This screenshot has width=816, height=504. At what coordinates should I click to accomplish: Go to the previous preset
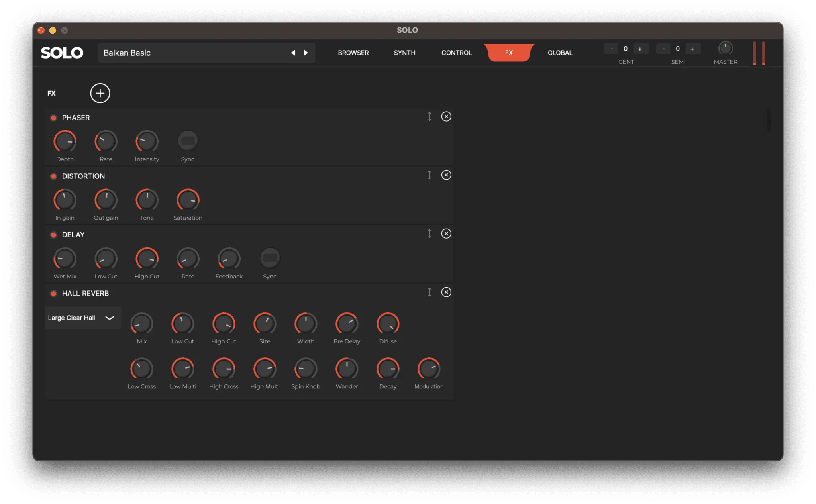tap(293, 53)
